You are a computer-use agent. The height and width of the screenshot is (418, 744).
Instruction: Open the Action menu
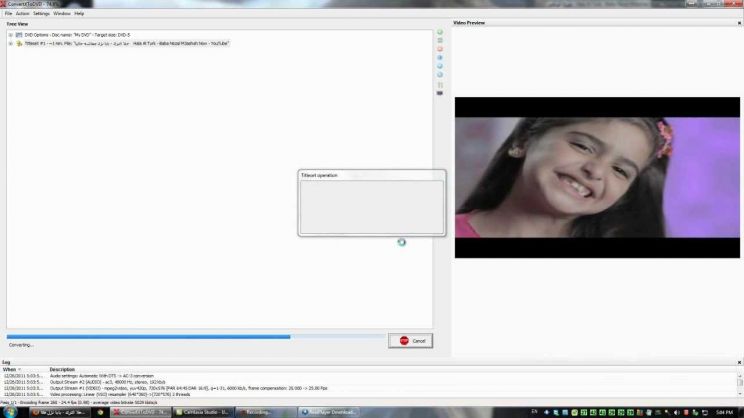(x=22, y=14)
